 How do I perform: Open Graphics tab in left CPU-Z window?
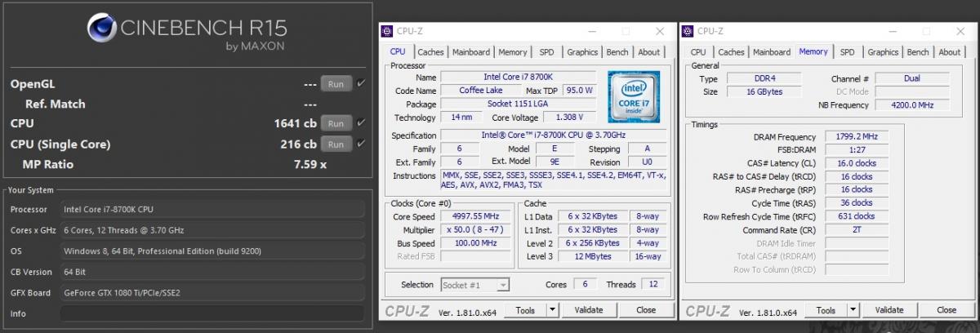point(582,52)
